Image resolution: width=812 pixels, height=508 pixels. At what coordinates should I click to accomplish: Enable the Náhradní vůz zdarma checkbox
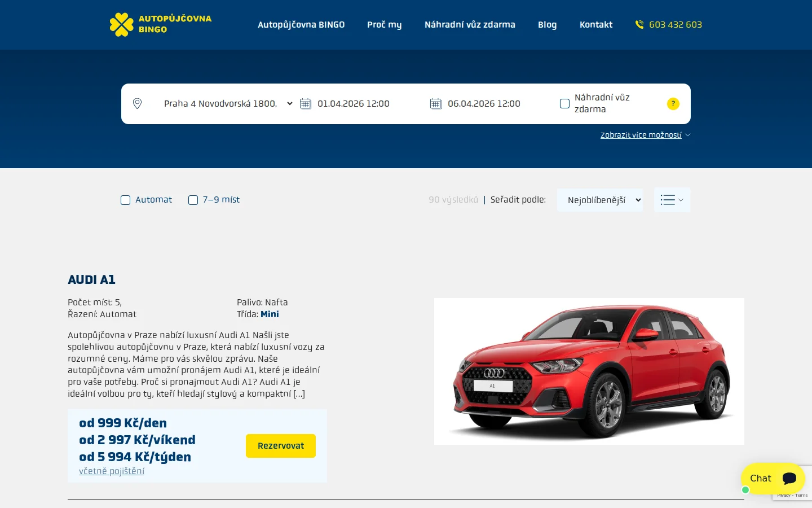pyautogui.click(x=564, y=103)
